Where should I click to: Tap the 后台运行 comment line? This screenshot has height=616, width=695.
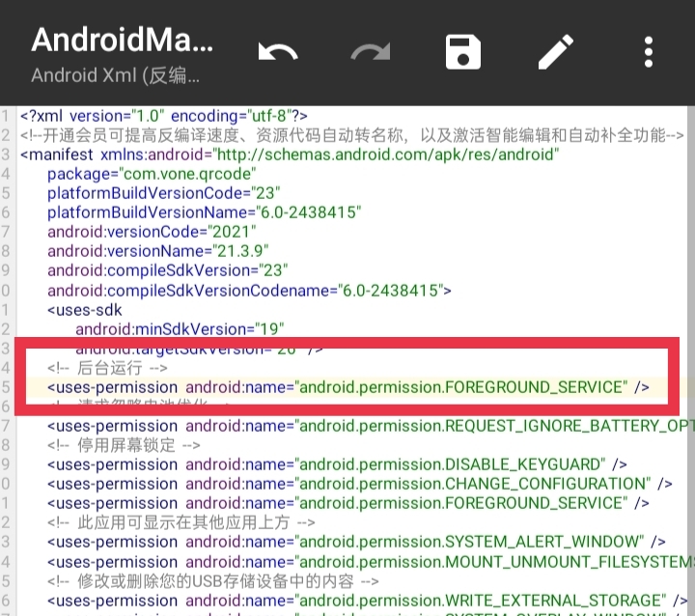point(107,368)
